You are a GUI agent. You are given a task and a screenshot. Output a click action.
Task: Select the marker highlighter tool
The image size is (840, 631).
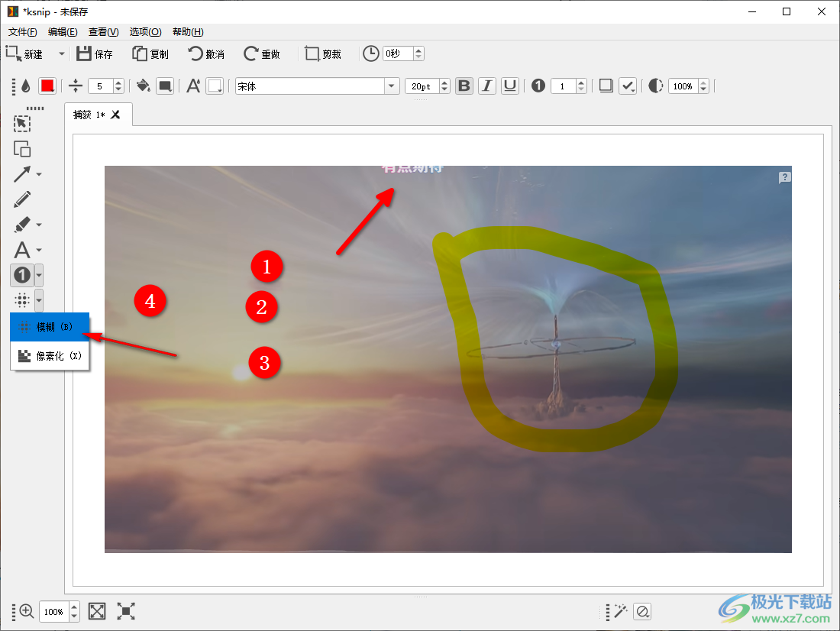[x=22, y=225]
